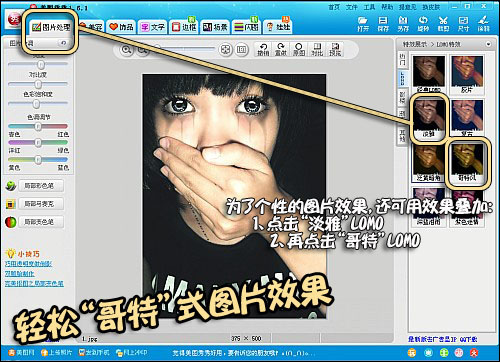Apply the 泛黄暗角 effect thumbnail
This screenshot has height=362, width=500.
[429, 163]
